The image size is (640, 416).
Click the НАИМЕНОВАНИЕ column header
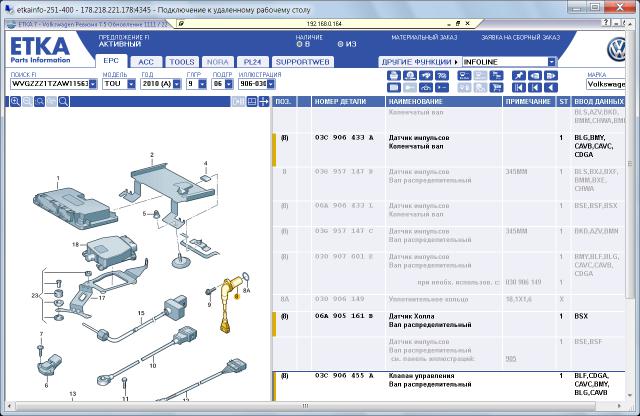pos(444,102)
